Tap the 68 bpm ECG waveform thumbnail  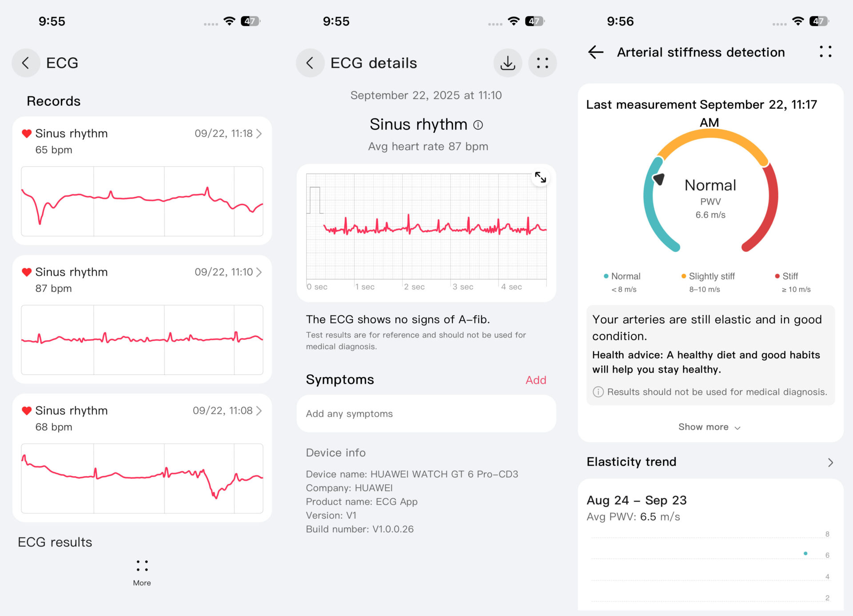142,478
